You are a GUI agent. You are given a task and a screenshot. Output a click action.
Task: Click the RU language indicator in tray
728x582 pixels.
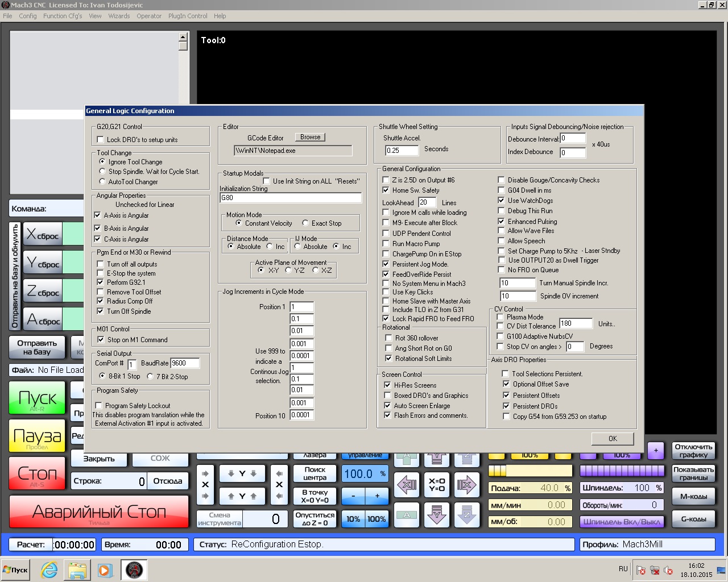pyautogui.click(x=623, y=569)
